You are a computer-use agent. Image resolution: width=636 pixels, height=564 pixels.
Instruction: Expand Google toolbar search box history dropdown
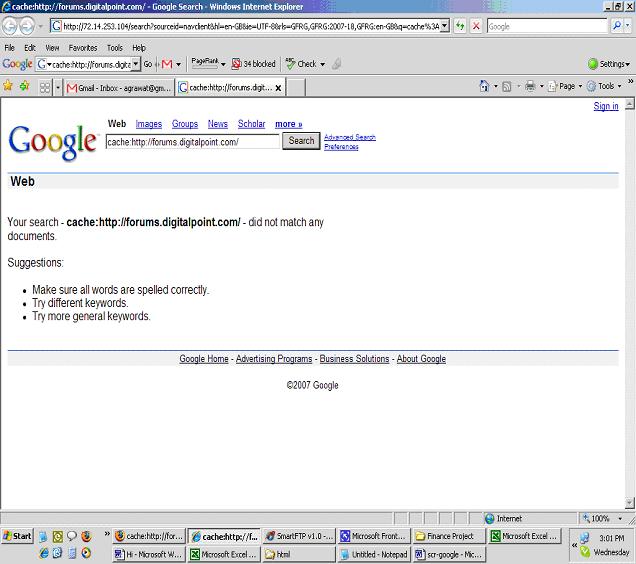pos(136,64)
